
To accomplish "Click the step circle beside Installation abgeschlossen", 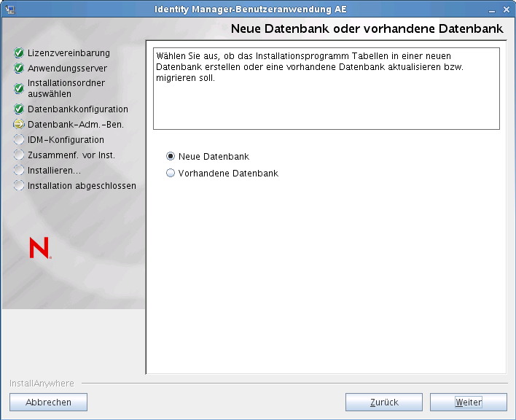I will pos(19,186).
